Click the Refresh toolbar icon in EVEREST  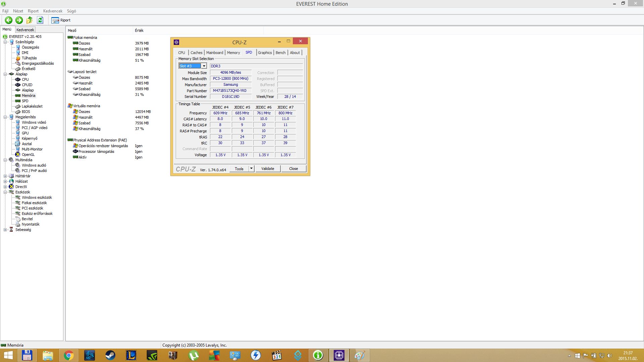pyautogui.click(x=40, y=20)
